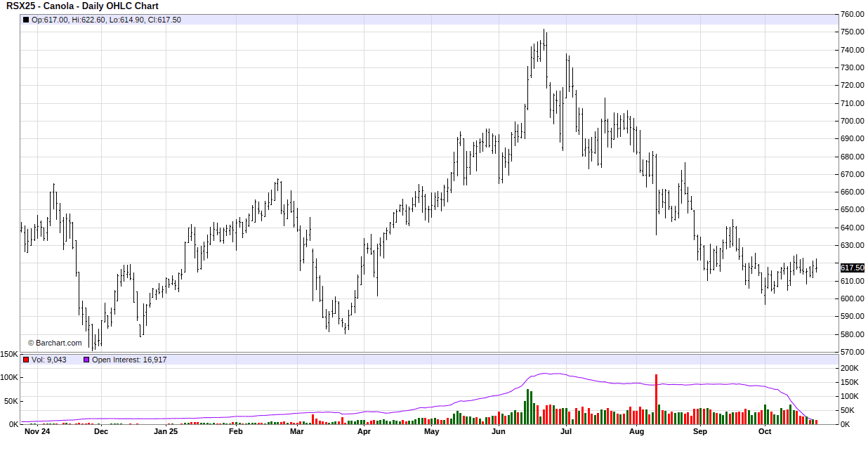Click the Barchart.com copyright watermark
The height and width of the screenshot is (453, 868).
coord(55,343)
